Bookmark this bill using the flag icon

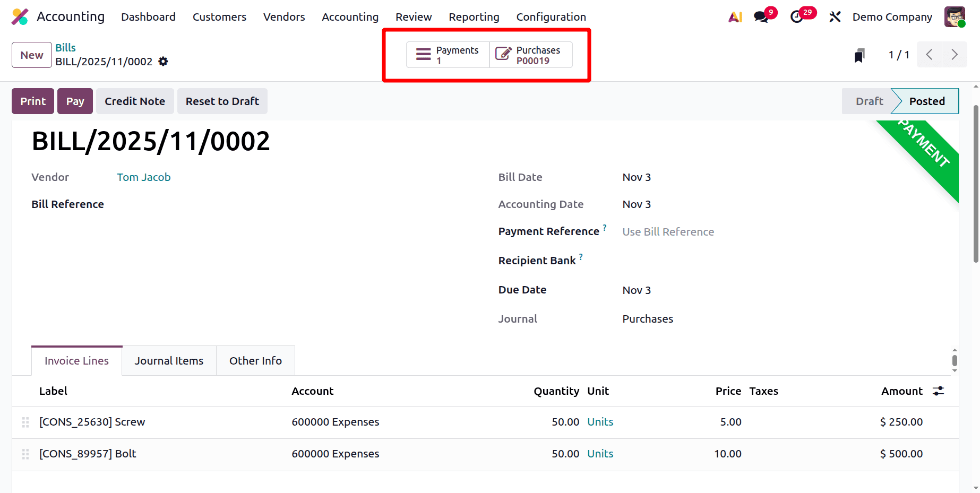(x=859, y=54)
